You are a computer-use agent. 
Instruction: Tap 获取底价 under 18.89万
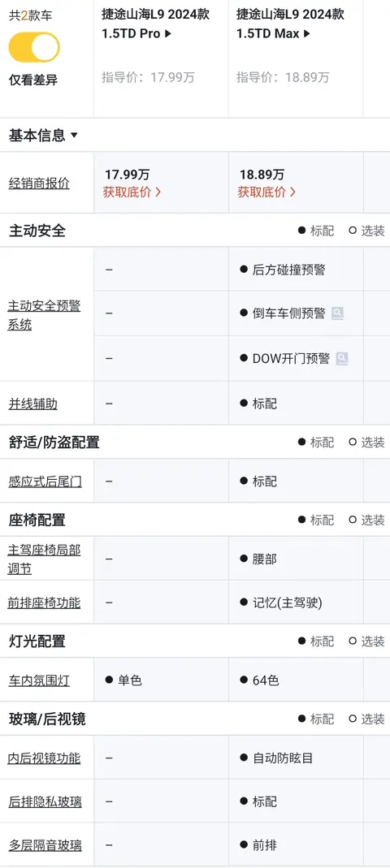(266, 192)
